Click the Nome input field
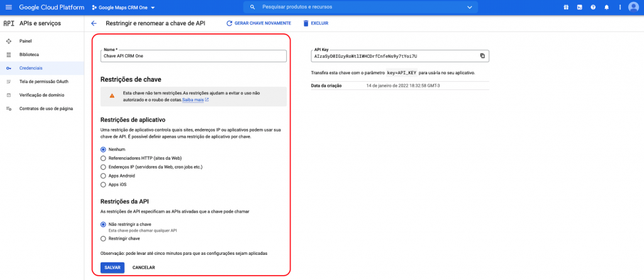The height and width of the screenshot is (280, 644). (x=193, y=56)
